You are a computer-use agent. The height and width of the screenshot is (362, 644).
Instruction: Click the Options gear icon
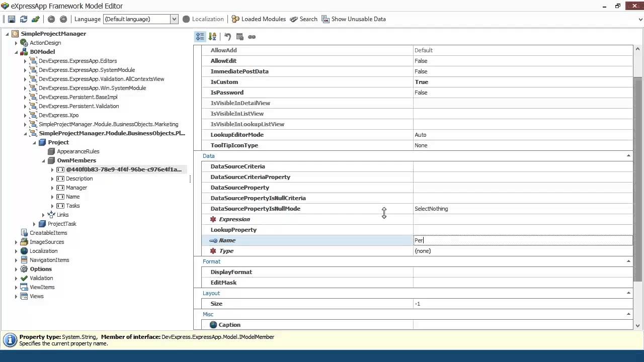tap(24, 269)
